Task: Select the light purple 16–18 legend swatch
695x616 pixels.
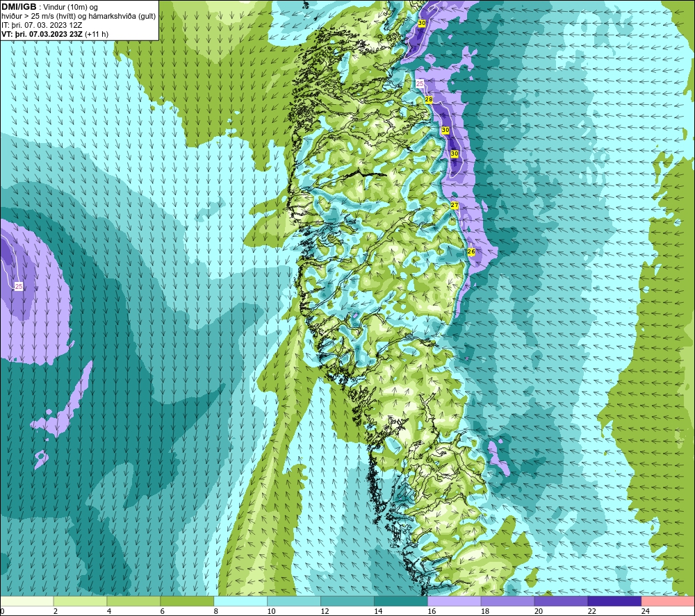Action: pyautogui.click(x=455, y=601)
